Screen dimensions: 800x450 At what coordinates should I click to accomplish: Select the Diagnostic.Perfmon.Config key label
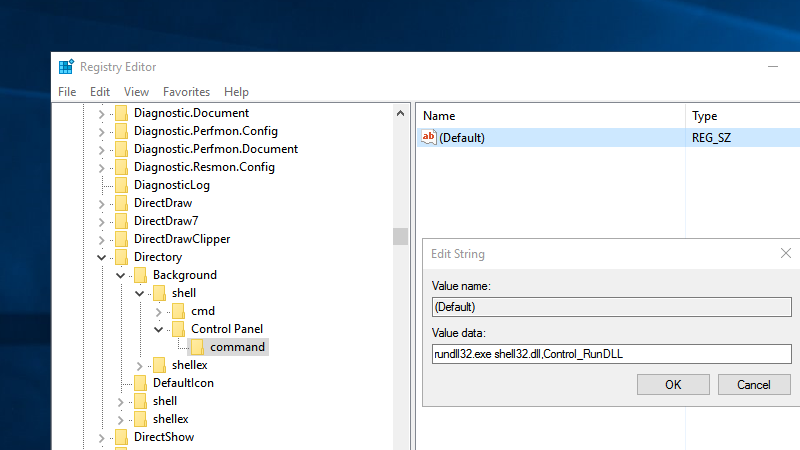pyautogui.click(x=206, y=131)
